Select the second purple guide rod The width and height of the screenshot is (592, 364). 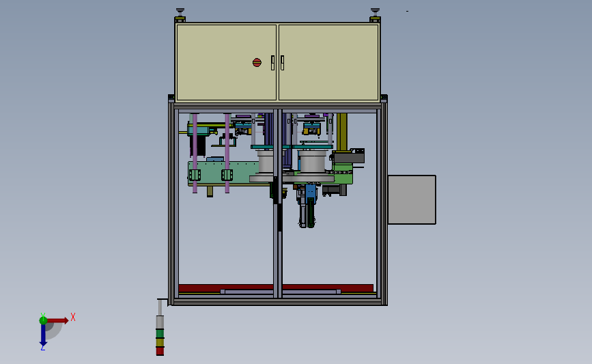(227, 153)
